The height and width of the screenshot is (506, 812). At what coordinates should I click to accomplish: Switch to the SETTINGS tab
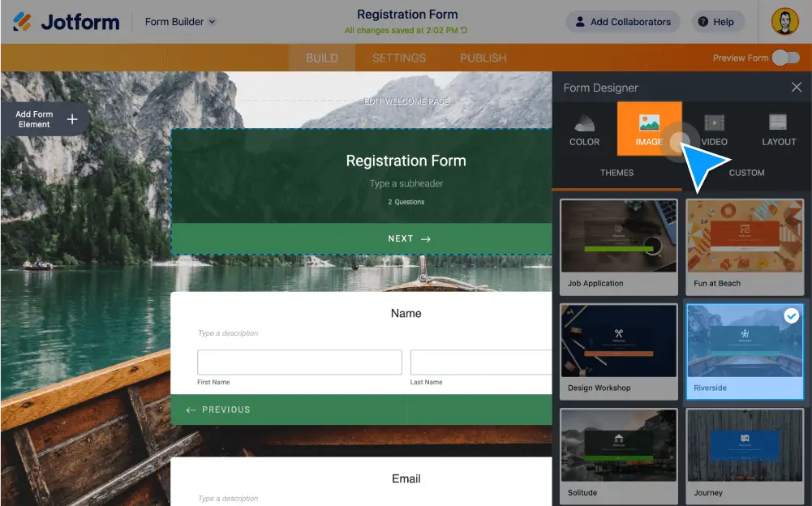tap(398, 58)
